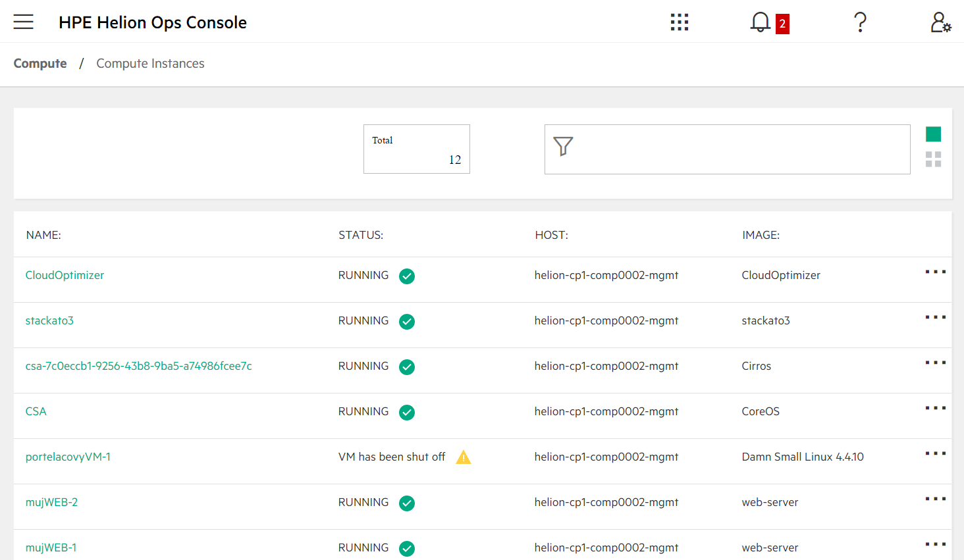Click the CloudOptimizer image cell
964x560 pixels.
click(x=781, y=275)
